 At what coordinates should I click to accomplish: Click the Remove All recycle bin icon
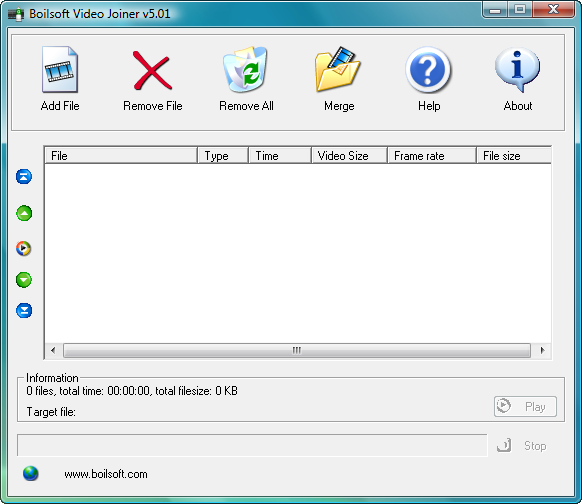coord(245,69)
